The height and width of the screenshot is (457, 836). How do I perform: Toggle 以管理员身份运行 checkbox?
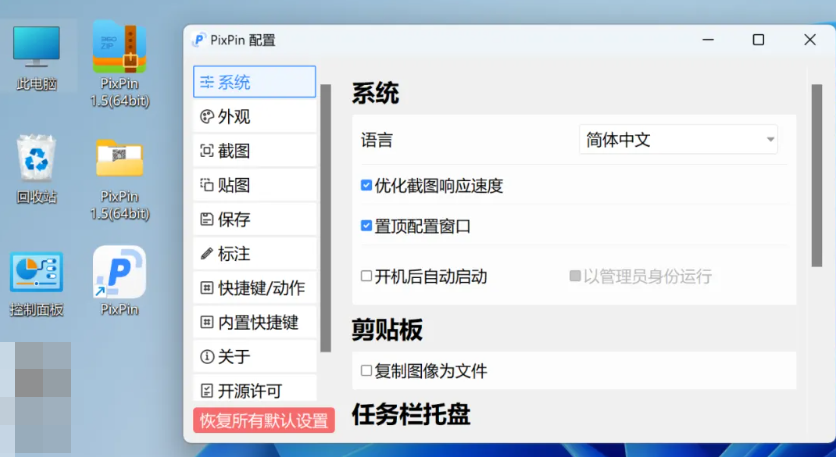[575, 276]
